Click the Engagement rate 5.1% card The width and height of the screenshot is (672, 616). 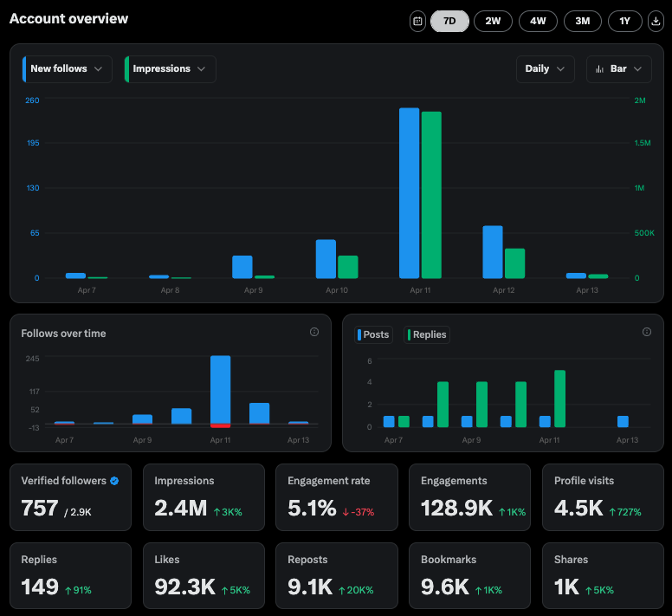pos(337,497)
